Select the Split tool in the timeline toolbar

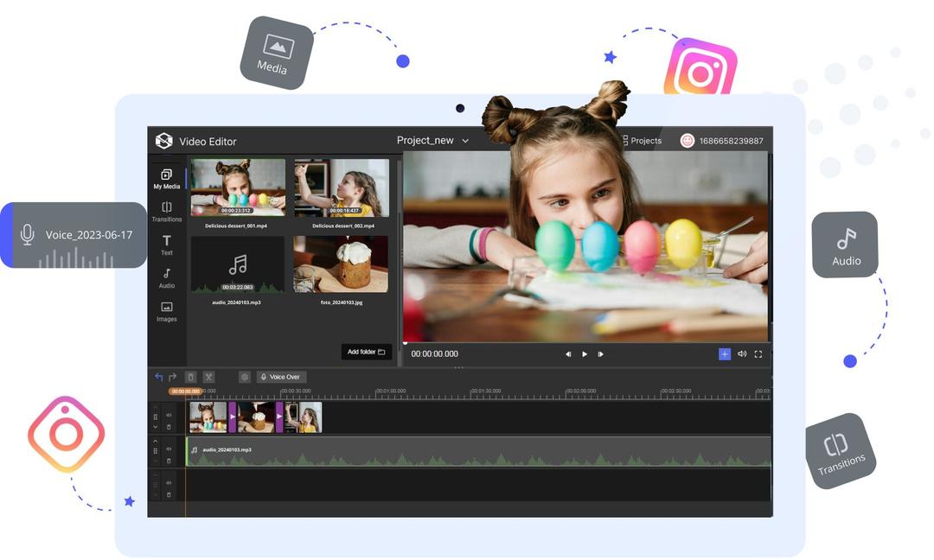(208, 377)
